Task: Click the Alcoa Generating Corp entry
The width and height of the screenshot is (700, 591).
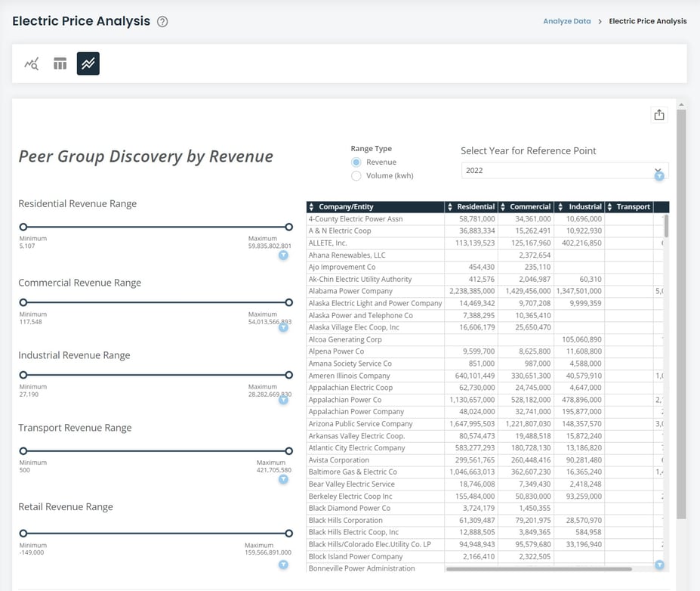Action: click(x=345, y=339)
